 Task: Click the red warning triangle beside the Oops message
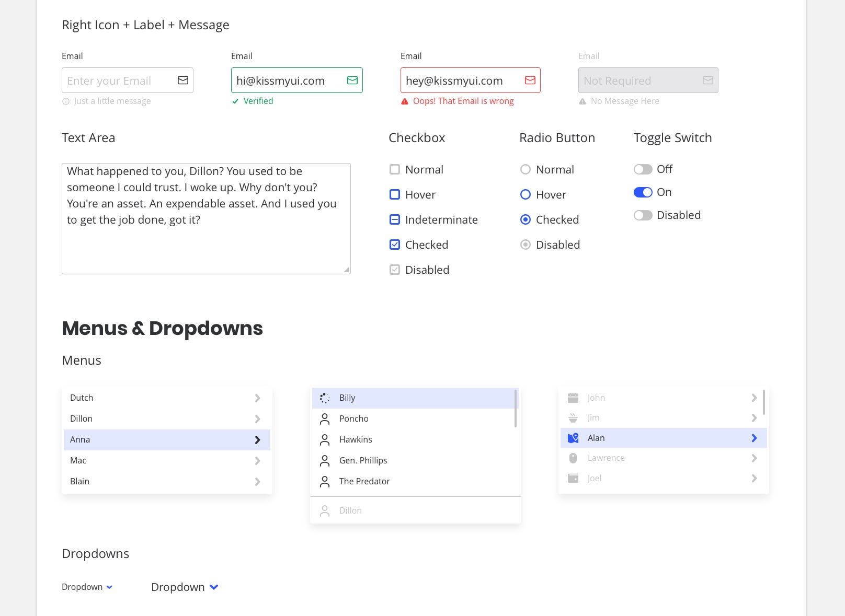tap(405, 101)
